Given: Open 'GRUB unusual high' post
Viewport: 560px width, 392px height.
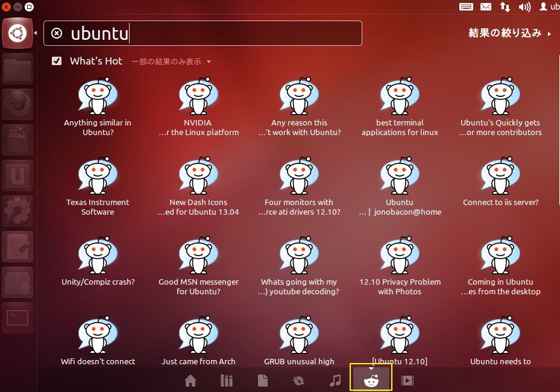Looking at the screenshot, I should (x=299, y=341).
